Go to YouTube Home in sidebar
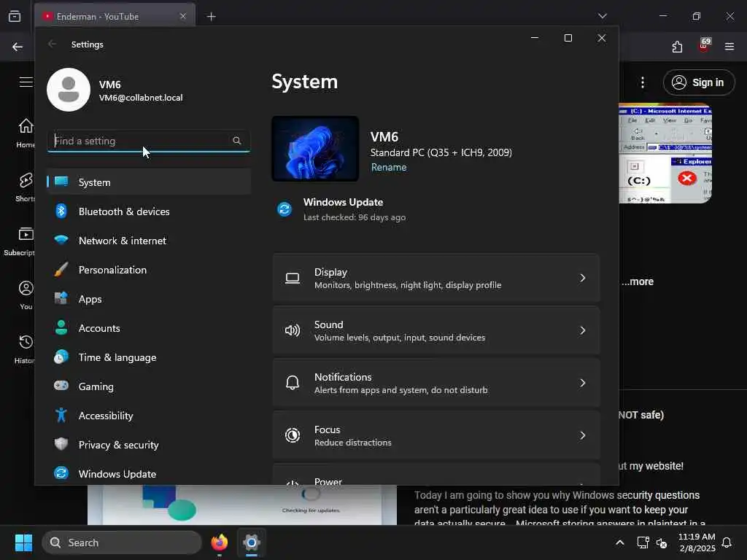 coord(26,133)
